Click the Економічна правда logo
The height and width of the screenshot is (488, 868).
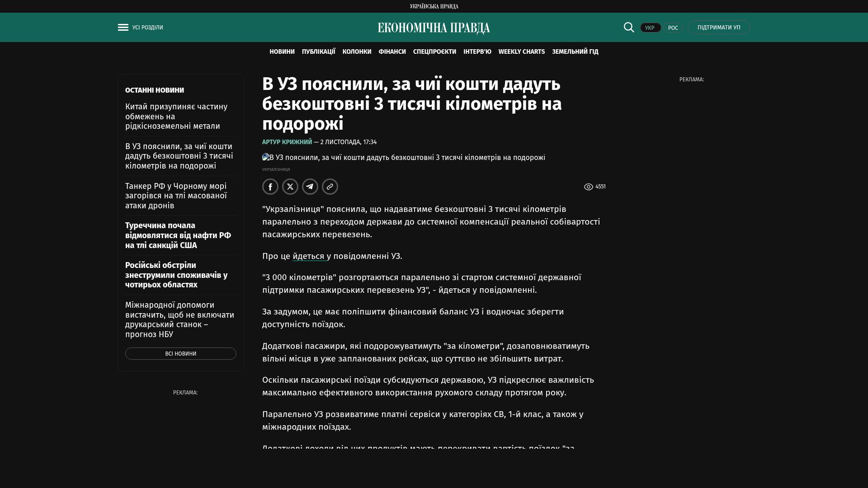(x=434, y=28)
